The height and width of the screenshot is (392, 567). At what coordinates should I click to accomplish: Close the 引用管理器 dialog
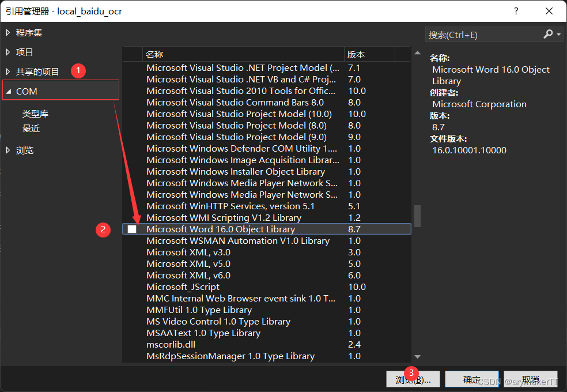click(549, 11)
